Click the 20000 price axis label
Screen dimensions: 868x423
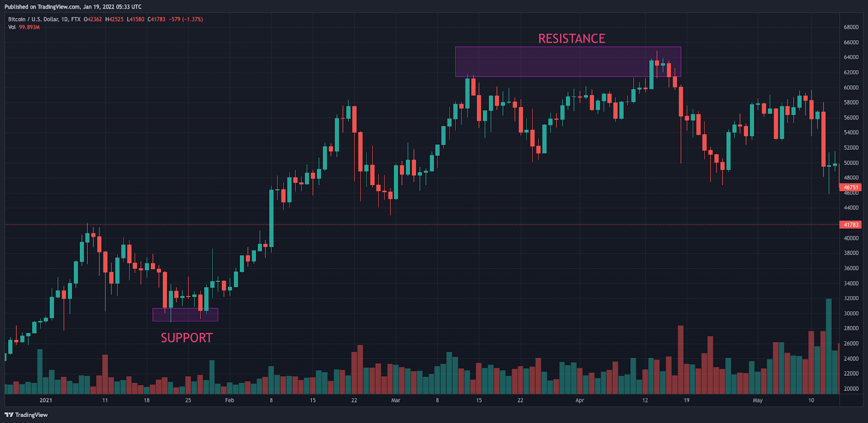point(851,389)
